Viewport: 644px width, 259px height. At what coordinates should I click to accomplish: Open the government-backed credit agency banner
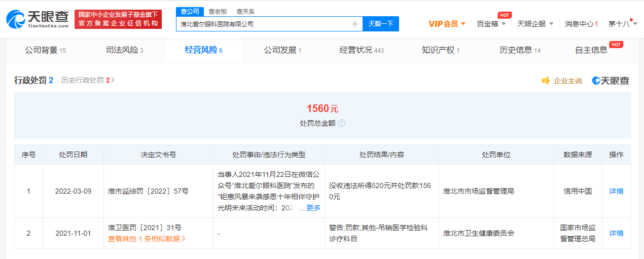pyautogui.click(x=118, y=19)
